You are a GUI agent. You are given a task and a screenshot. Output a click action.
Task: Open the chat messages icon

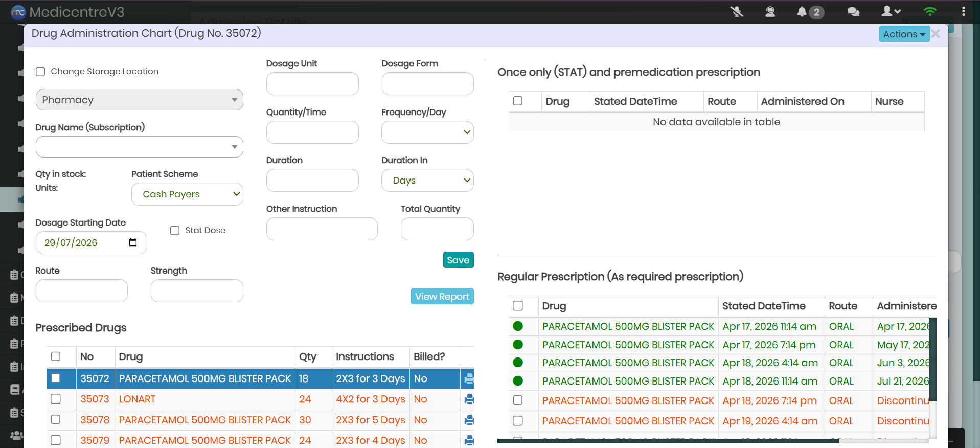click(853, 12)
